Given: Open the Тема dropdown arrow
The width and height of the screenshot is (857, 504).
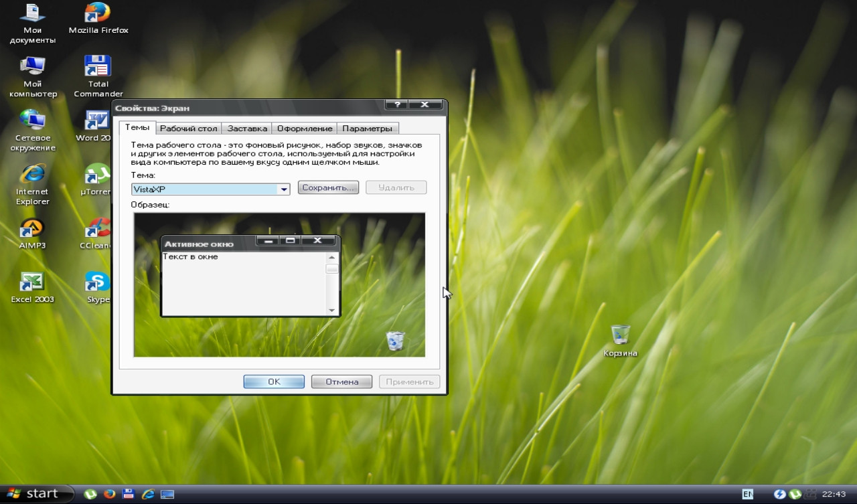Looking at the screenshot, I should point(284,189).
